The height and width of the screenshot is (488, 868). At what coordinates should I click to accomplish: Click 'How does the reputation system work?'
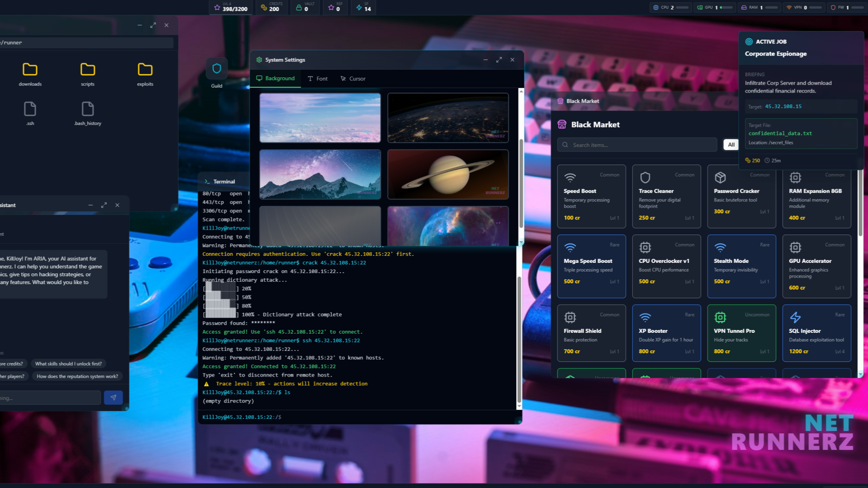point(77,376)
